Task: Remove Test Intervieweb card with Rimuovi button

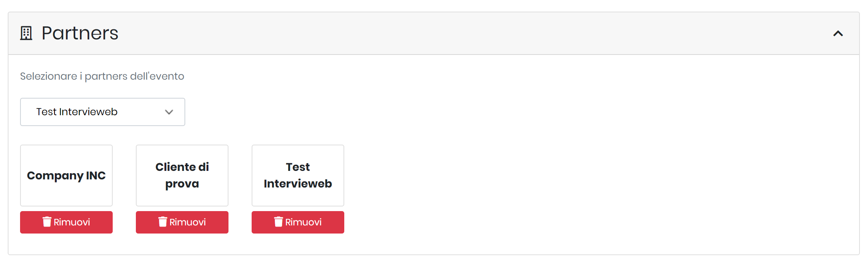Action: (298, 222)
